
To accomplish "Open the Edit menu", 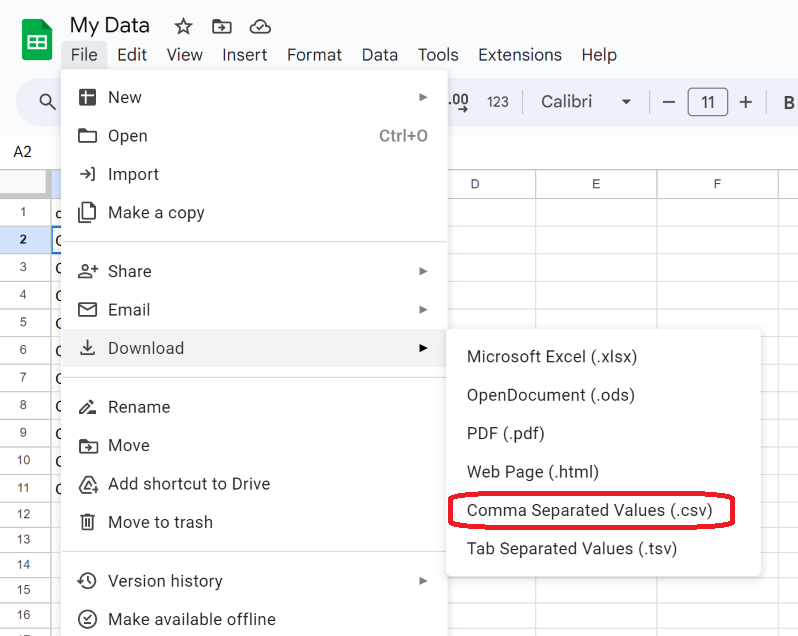I will [132, 55].
